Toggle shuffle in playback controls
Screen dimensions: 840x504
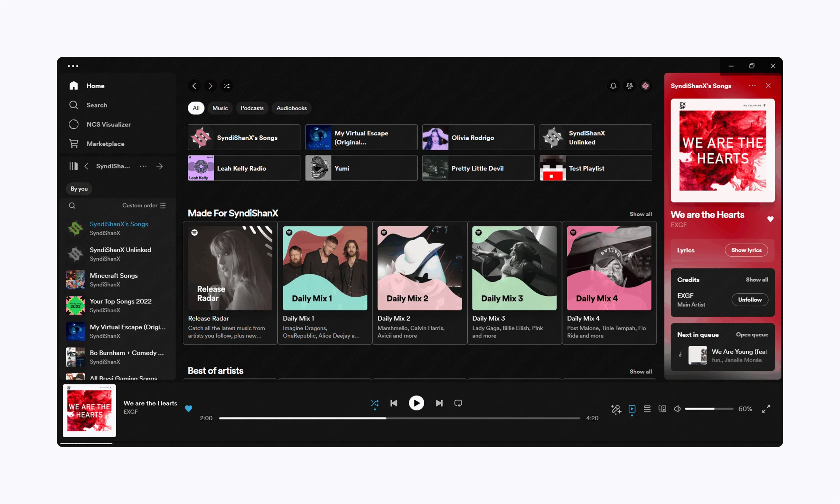point(374,403)
